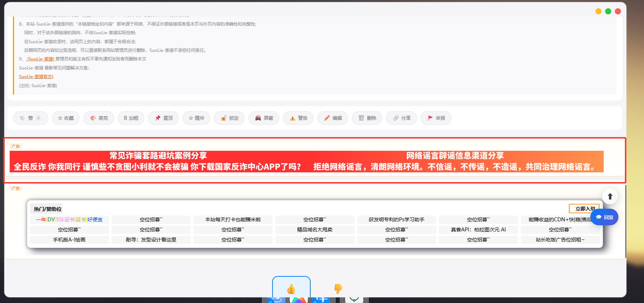Click the thumbs-up feedback icon
Viewport: 644px width, 303px height.
pos(291,289)
